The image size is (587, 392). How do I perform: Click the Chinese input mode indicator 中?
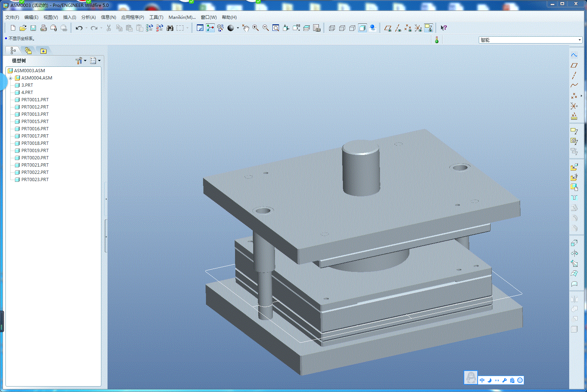[482, 380]
